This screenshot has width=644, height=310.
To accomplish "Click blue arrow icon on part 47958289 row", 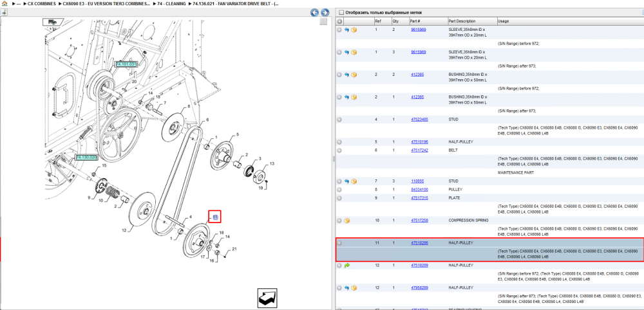I will (346, 288).
